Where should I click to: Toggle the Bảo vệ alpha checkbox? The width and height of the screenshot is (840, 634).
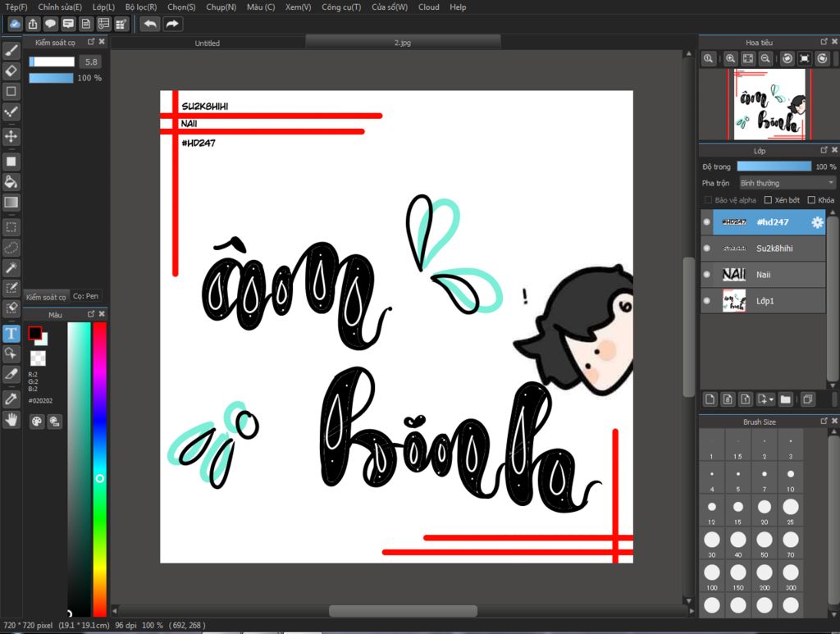708,200
